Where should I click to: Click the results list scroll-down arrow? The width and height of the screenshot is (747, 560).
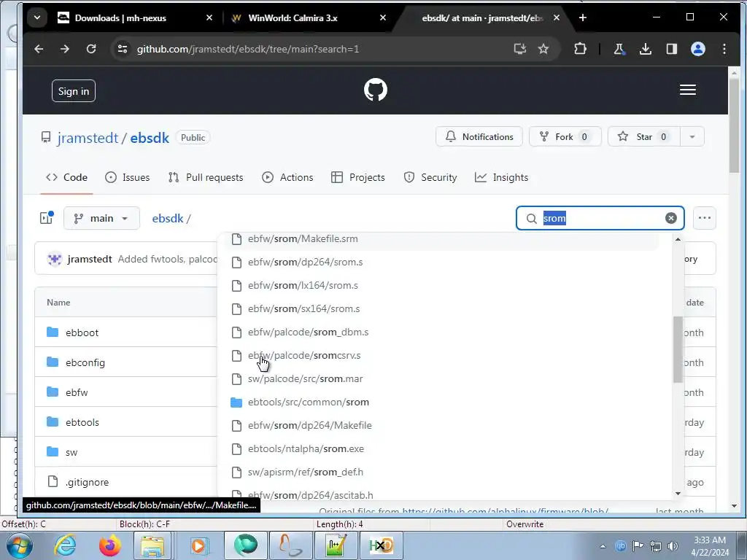click(x=678, y=494)
